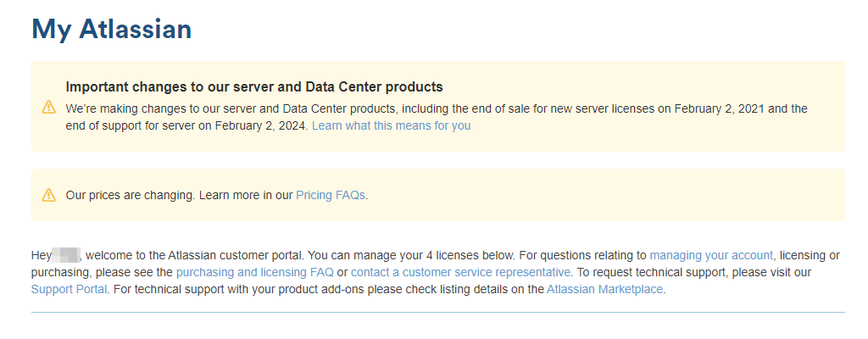Open 'Learn what this means for you' link
The image size is (868, 339).
tap(391, 125)
